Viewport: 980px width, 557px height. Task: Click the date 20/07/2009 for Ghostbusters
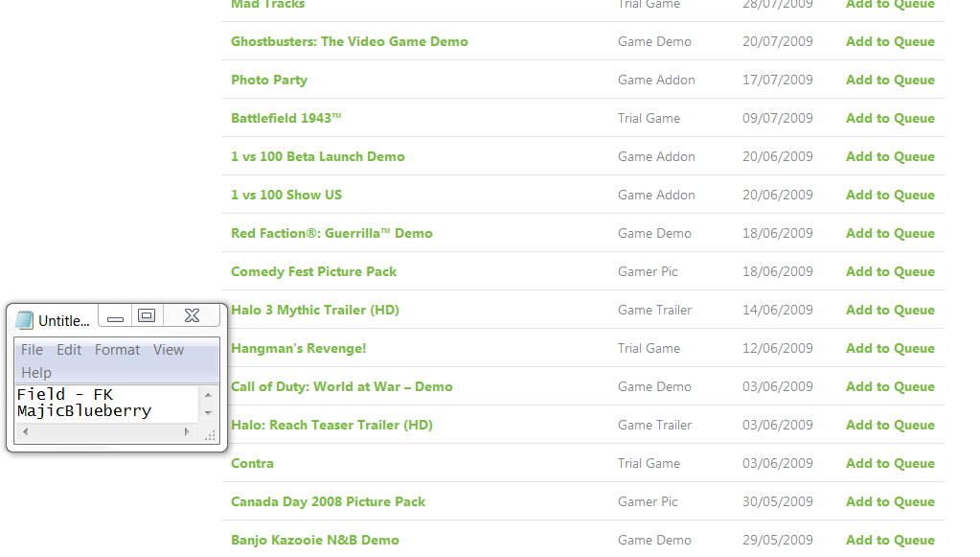tap(778, 42)
